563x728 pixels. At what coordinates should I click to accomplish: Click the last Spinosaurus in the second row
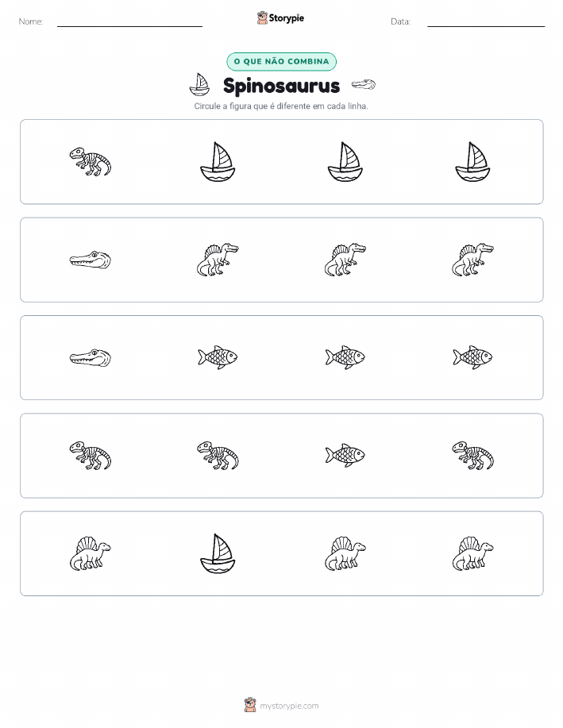[472, 260]
